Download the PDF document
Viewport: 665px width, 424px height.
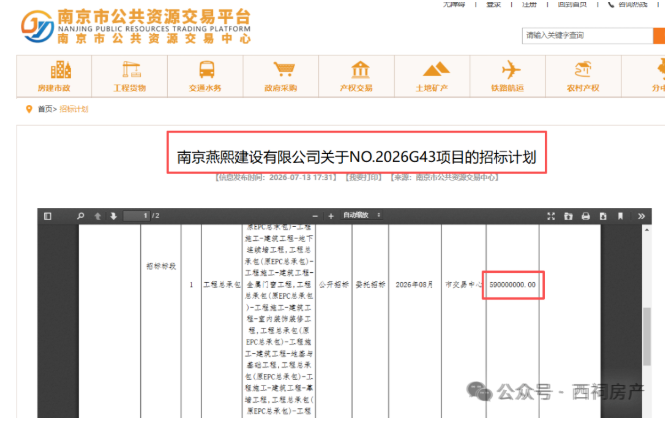pyautogui.click(x=603, y=216)
